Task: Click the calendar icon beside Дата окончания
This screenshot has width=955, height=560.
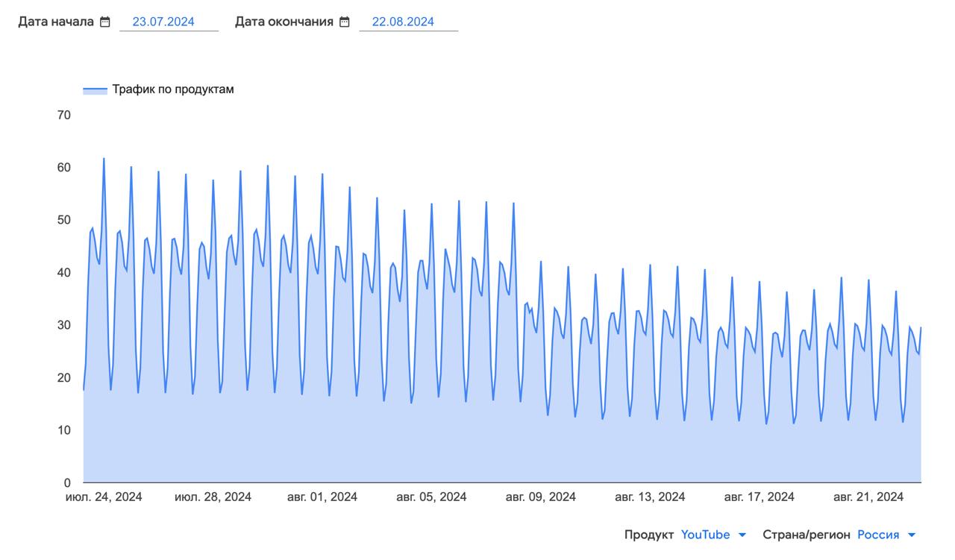Action: (x=344, y=22)
